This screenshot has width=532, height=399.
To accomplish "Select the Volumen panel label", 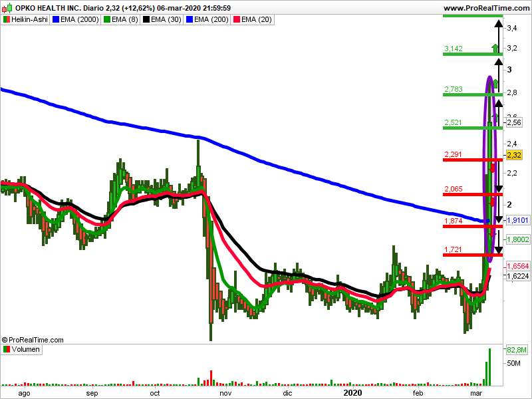I will pyautogui.click(x=25, y=350).
